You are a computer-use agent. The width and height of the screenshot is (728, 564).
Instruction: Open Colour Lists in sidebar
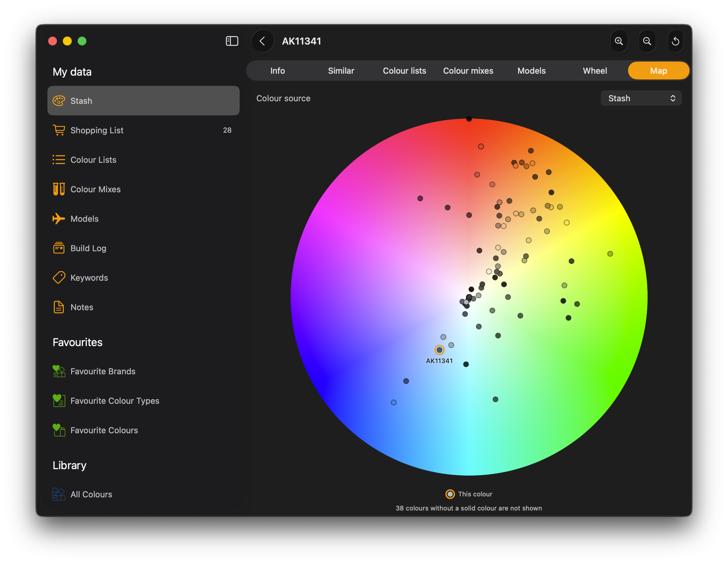point(143,160)
